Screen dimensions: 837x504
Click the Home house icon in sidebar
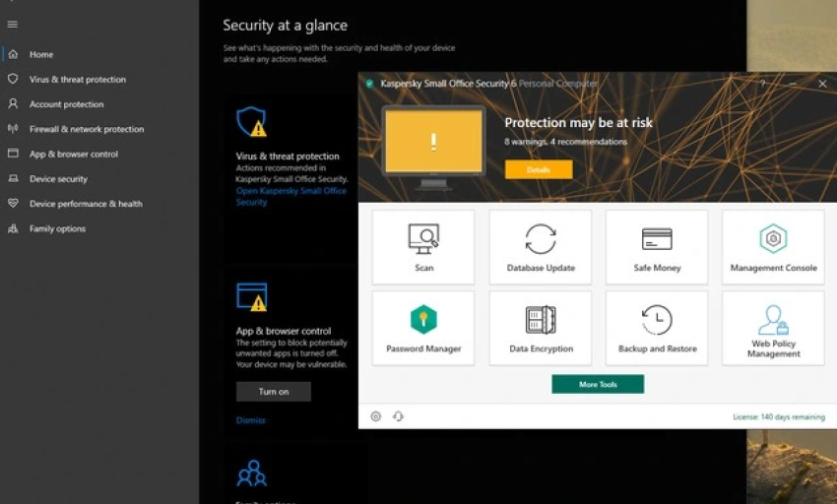coord(14,54)
